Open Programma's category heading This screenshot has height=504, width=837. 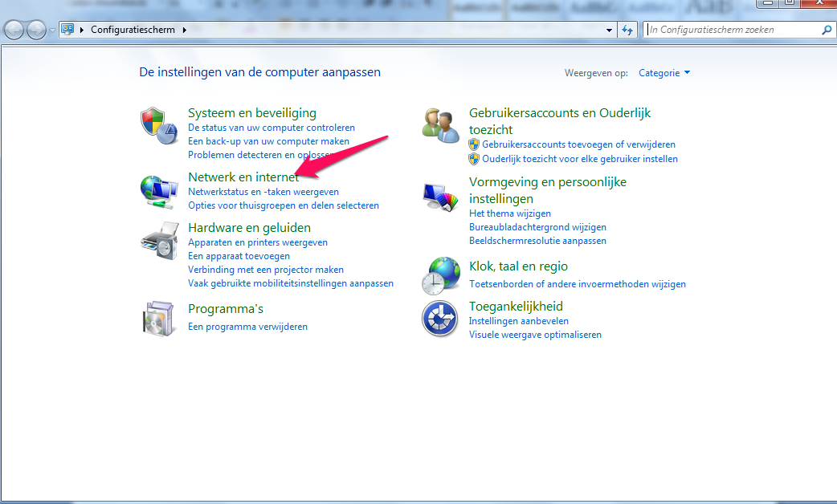click(x=225, y=309)
